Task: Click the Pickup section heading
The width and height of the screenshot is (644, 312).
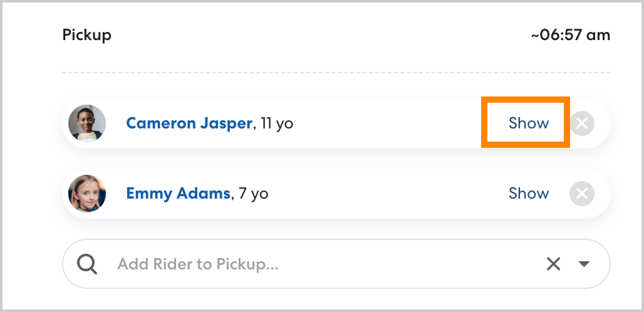Action: point(86,35)
